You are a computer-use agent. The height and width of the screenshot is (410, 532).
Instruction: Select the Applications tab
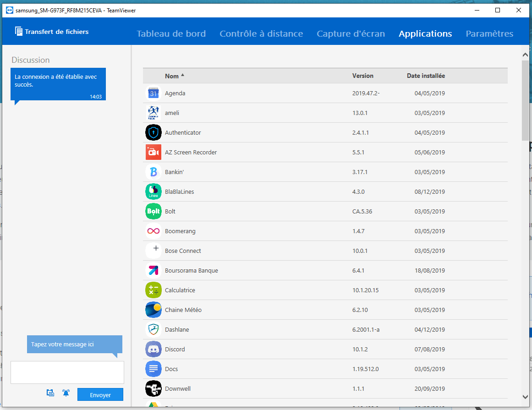[x=425, y=33]
